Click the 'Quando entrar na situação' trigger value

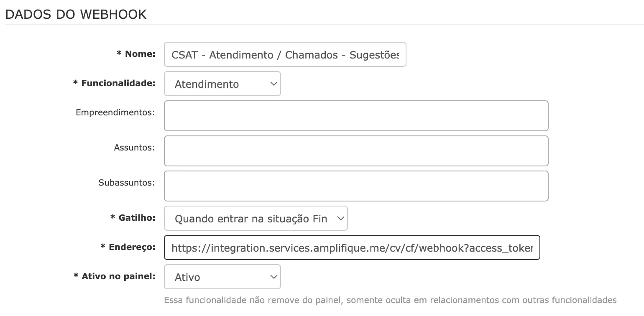[250, 219]
